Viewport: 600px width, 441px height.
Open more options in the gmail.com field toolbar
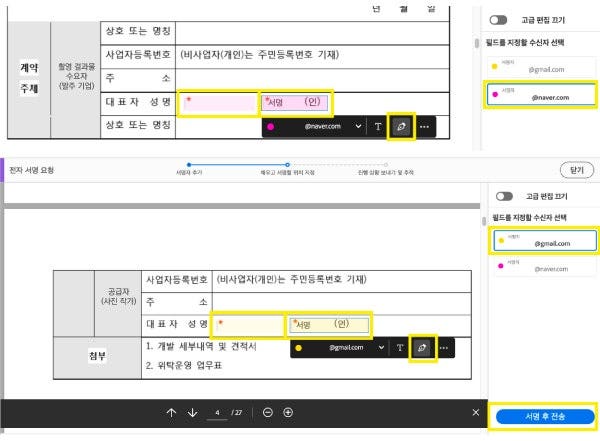[444, 348]
